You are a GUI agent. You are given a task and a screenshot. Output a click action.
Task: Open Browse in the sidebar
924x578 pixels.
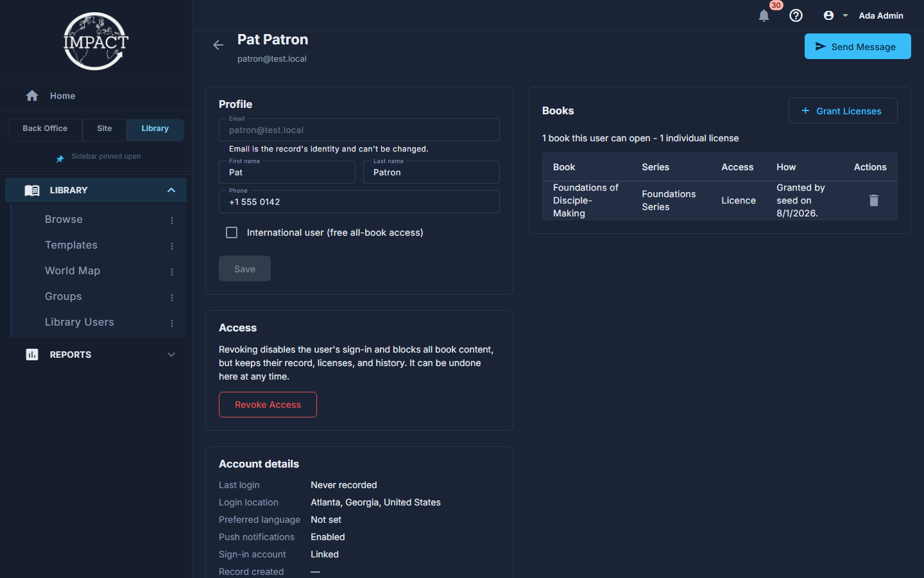pos(64,220)
